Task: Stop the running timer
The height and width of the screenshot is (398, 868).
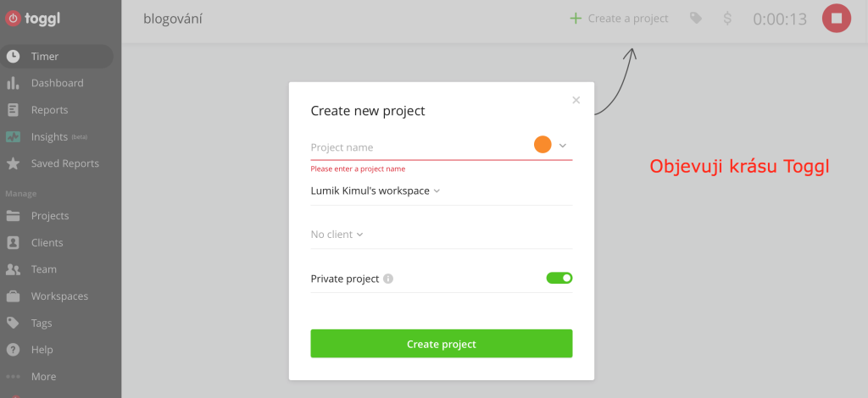Action: [x=836, y=18]
